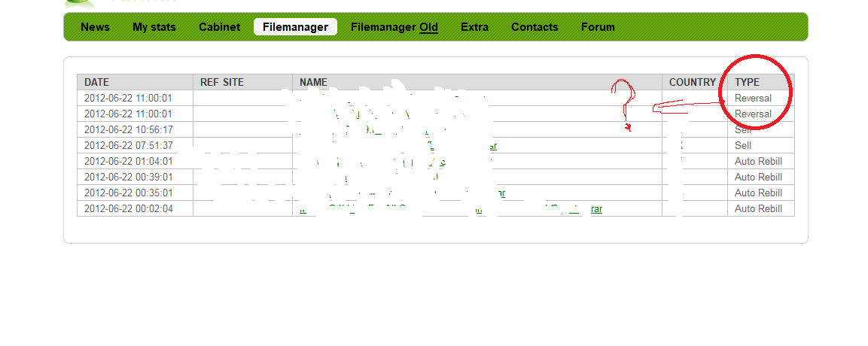
Task: Open the rar file link in the 00:02:04 row
Action: [596, 209]
